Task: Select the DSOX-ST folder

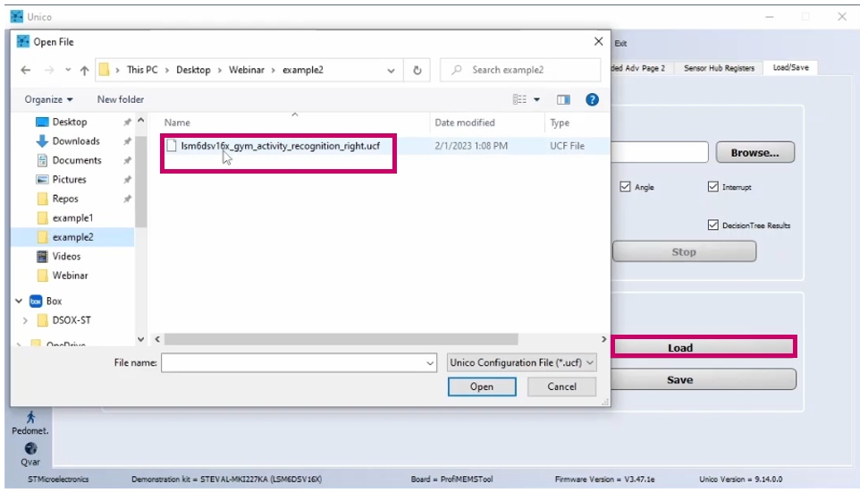Action: click(72, 320)
